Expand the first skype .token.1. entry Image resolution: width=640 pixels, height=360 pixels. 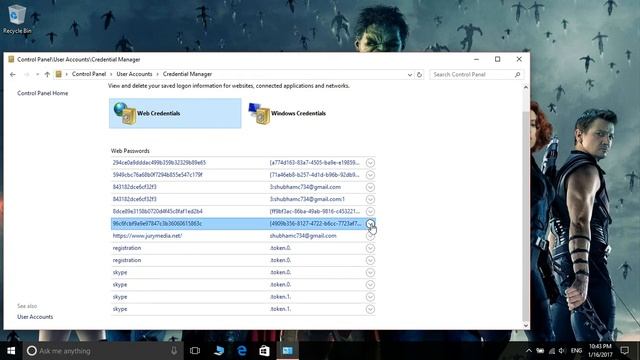370,297
